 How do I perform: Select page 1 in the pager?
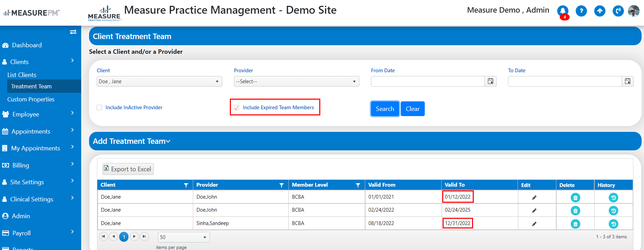point(124,236)
